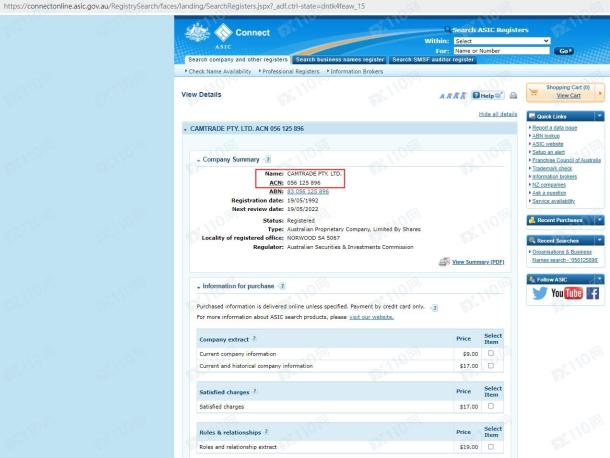Click the View Cart link
The height and width of the screenshot is (458, 610).
[x=568, y=96]
